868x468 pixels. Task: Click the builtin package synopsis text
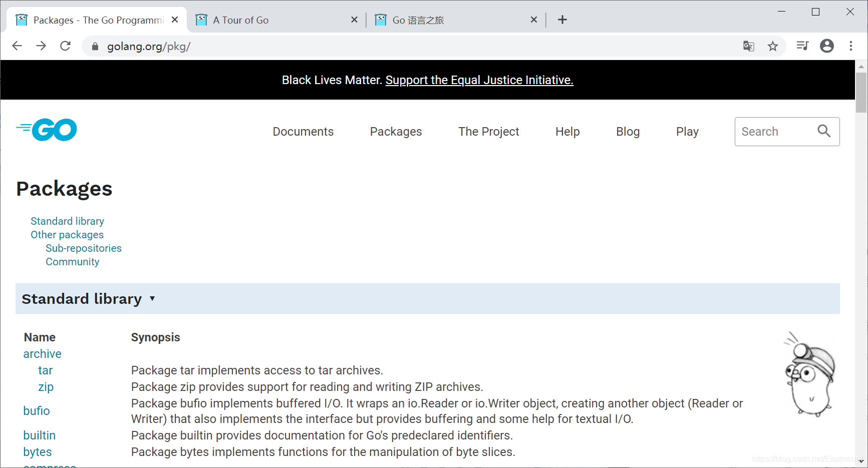(x=322, y=435)
